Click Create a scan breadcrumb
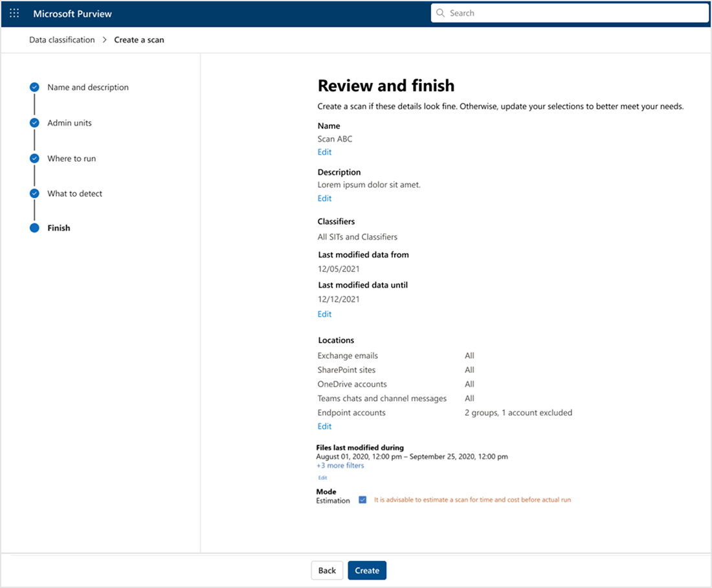The image size is (712, 588). click(x=139, y=40)
